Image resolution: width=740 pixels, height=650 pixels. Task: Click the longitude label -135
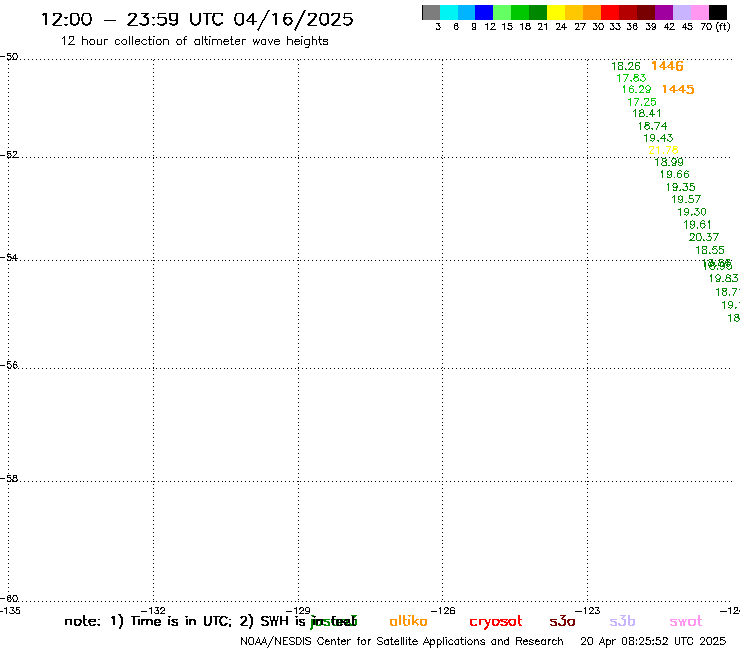[x=10, y=610]
